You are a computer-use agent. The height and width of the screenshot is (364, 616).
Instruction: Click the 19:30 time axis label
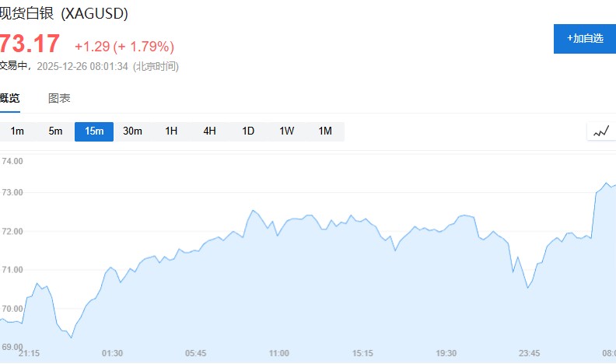click(x=446, y=353)
